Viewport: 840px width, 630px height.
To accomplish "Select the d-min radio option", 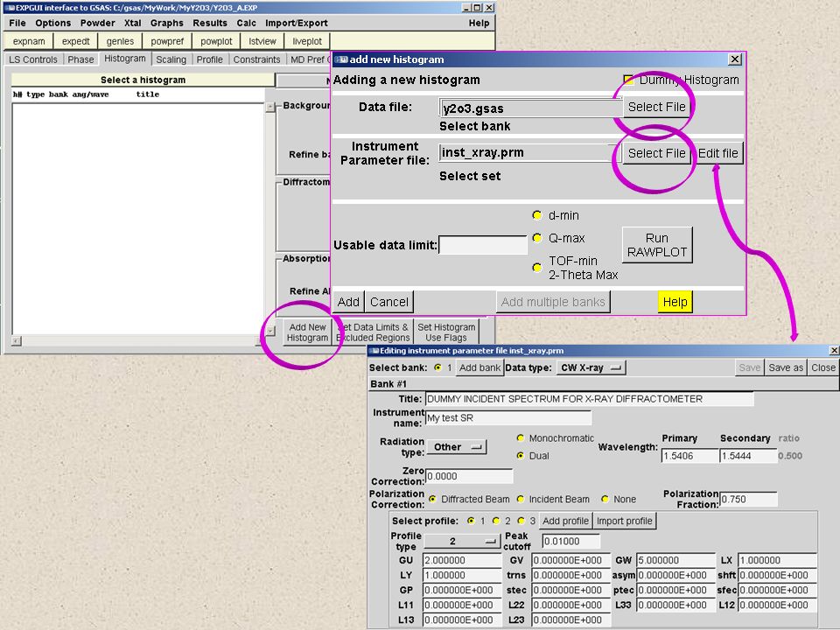I will (x=536, y=215).
